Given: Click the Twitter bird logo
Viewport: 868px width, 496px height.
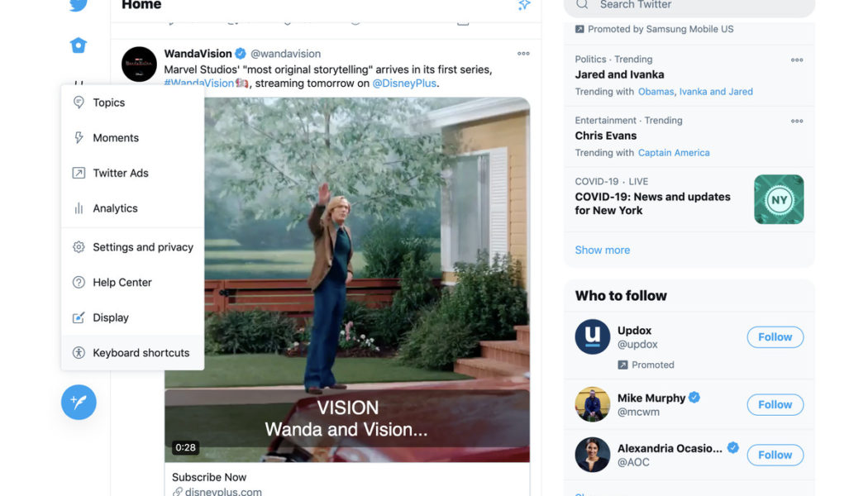Looking at the screenshot, I should pos(79,5).
